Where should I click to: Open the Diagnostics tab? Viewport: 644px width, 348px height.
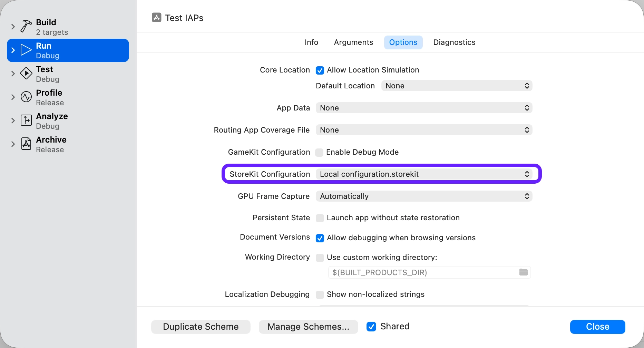(x=454, y=42)
